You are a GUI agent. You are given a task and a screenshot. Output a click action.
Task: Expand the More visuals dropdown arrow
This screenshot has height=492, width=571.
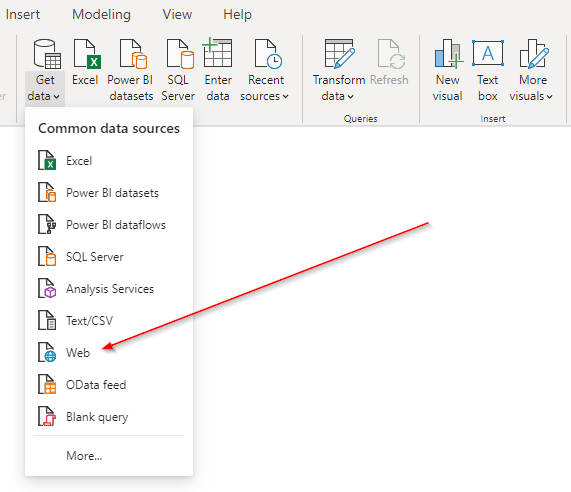tap(550, 97)
